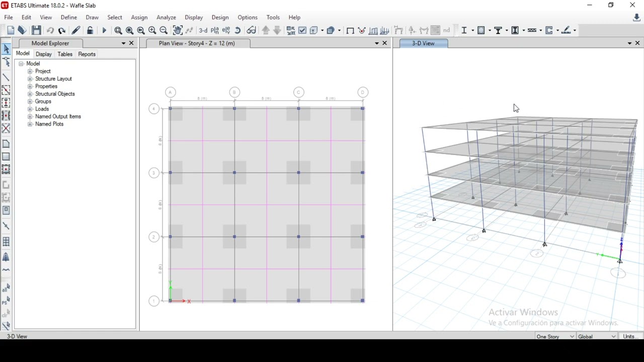The image size is (644, 362).
Task: Expand the Properties tree node
Action: point(30,86)
